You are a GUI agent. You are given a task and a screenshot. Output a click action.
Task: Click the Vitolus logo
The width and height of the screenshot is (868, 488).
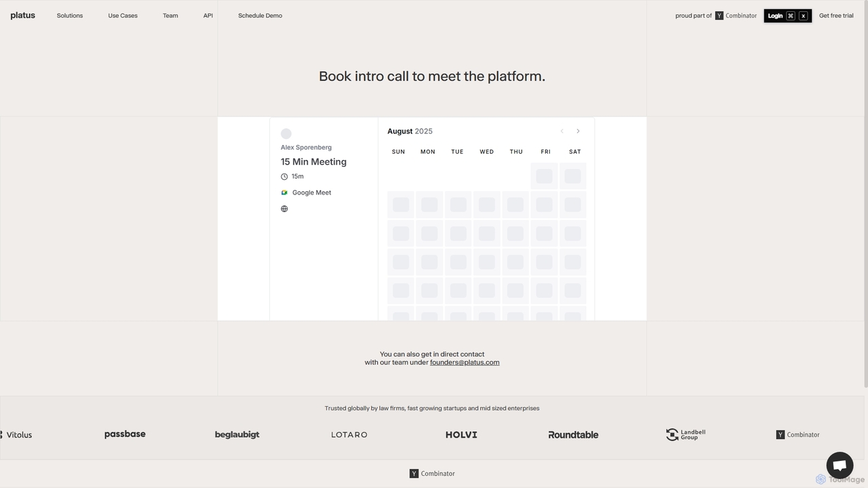click(x=16, y=435)
